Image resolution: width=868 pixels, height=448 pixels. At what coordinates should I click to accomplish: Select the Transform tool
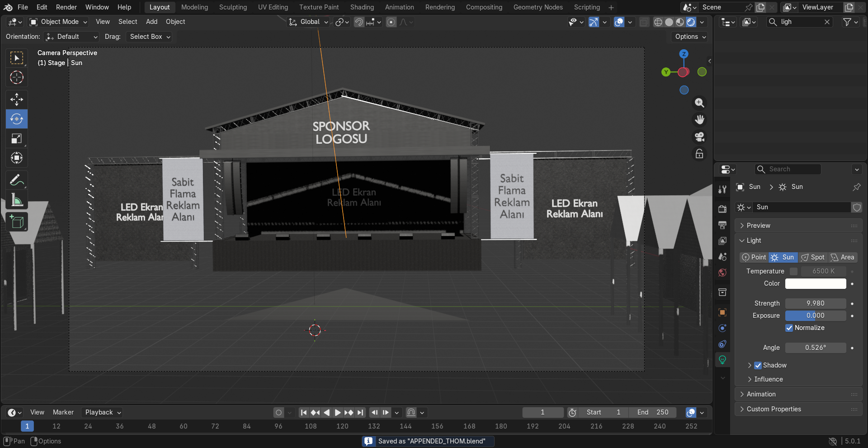coord(17,158)
